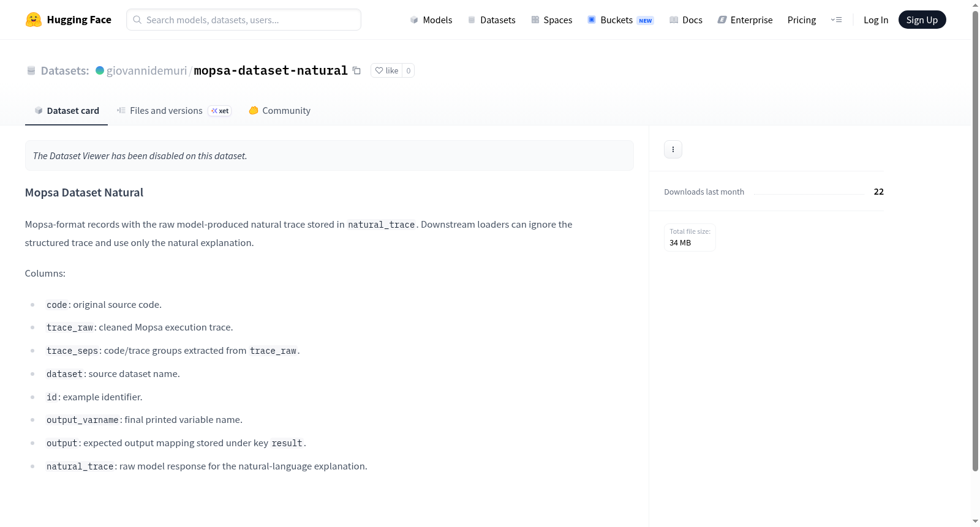Click the NEW badge beside Buckets
This screenshot has height=527, width=980.
click(646, 20)
